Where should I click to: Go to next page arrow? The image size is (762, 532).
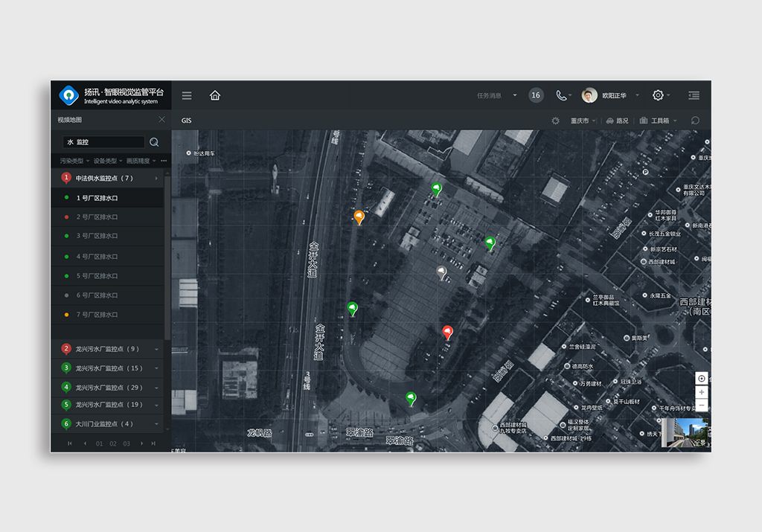141,443
